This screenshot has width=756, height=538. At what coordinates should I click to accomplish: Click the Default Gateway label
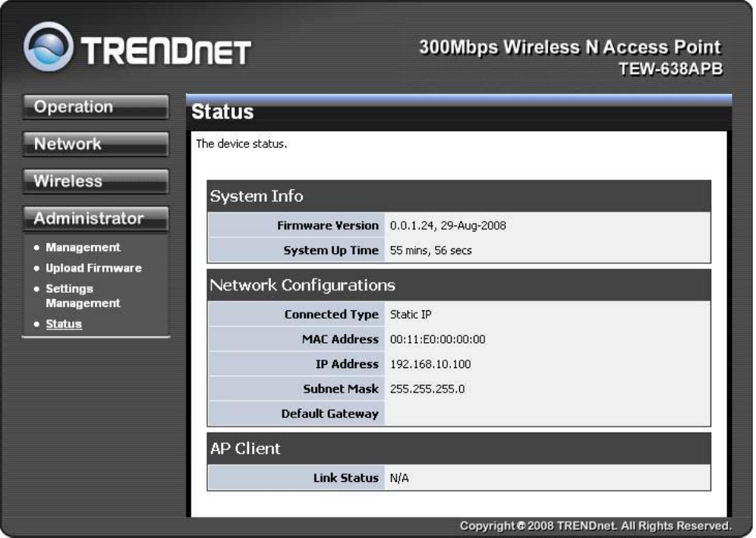329,414
